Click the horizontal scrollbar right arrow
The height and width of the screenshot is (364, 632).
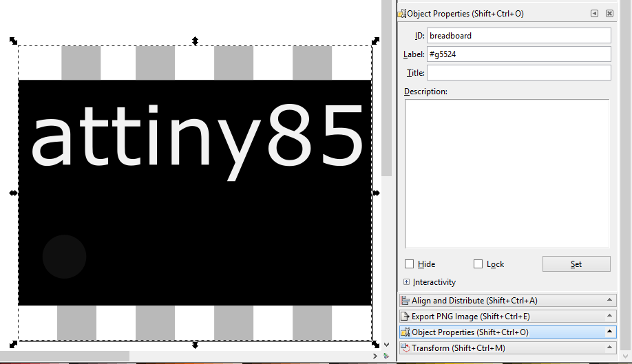(375, 356)
